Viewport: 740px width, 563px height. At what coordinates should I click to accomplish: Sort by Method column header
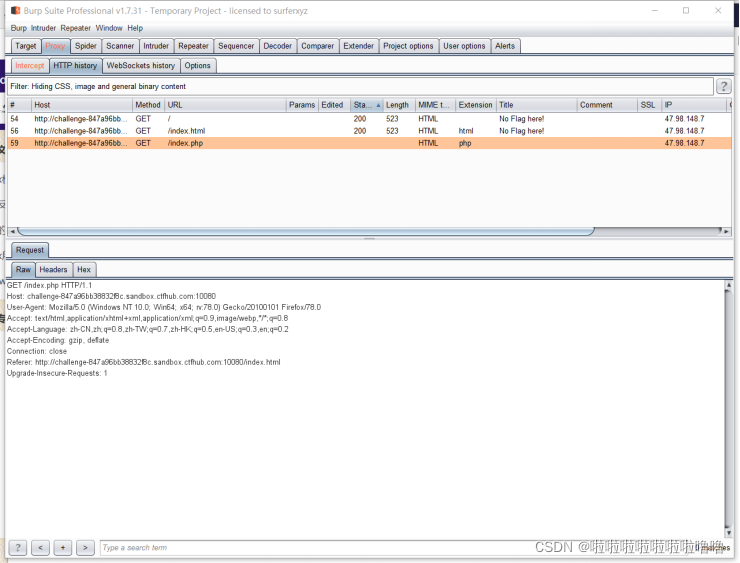pyautogui.click(x=148, y=105)
